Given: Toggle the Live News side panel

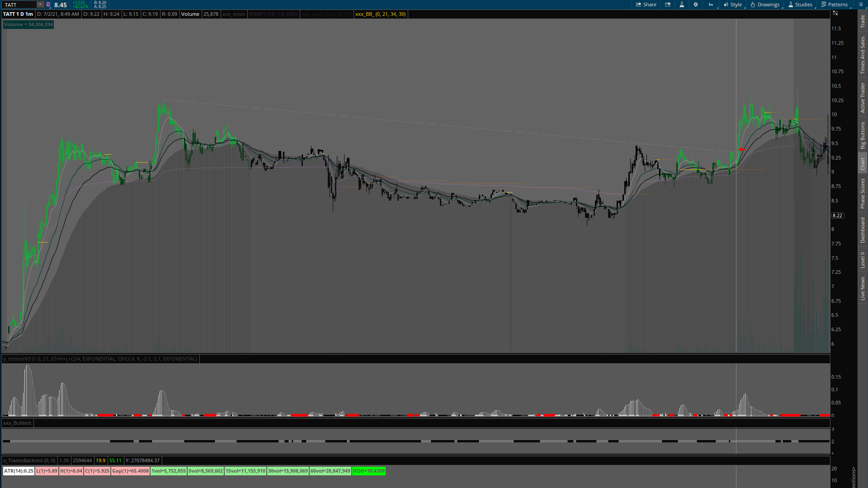Looking at the screenshot, I should pos(863,289).
